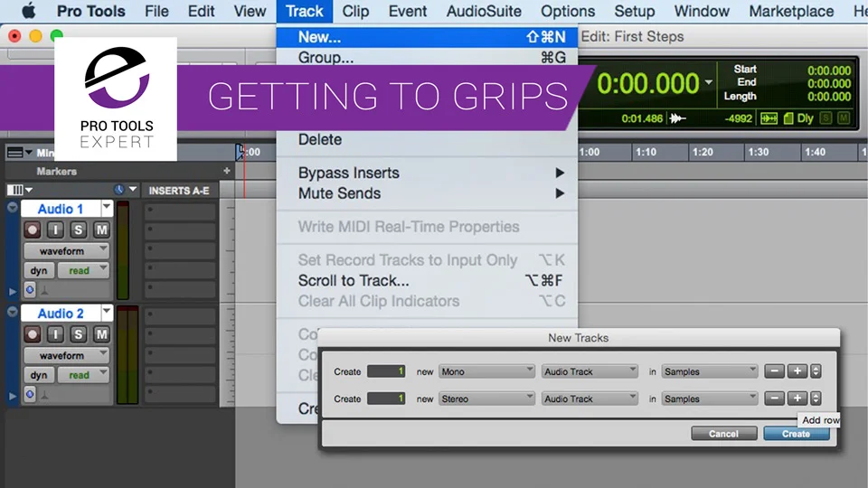Click the Audio 1 track name
Screen dimensions: 868x488
click(61, 209)
